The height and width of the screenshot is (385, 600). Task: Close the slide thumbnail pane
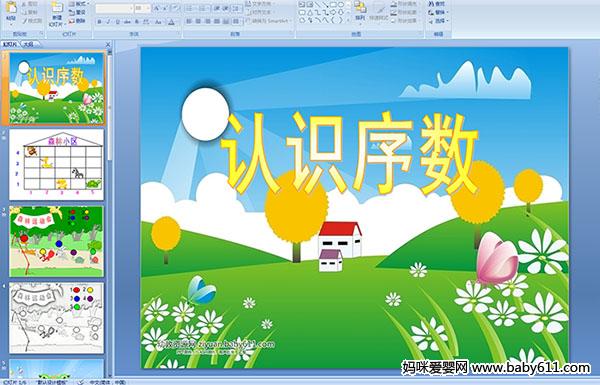pyautogui.click(x=108, y=44)
